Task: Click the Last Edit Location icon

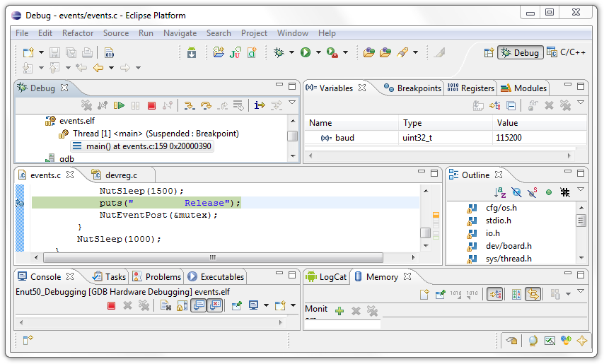Action: click(x=81, y=68)
